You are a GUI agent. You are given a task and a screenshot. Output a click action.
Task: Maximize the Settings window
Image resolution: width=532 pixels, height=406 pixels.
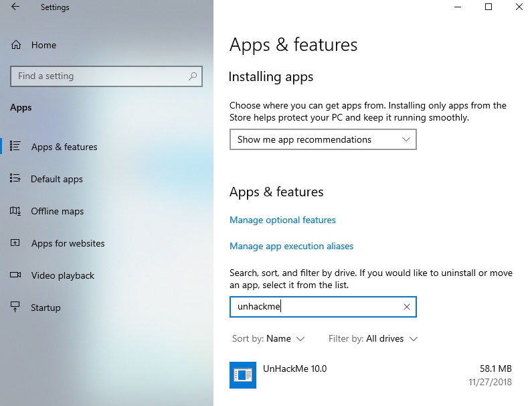coord(489,7)
